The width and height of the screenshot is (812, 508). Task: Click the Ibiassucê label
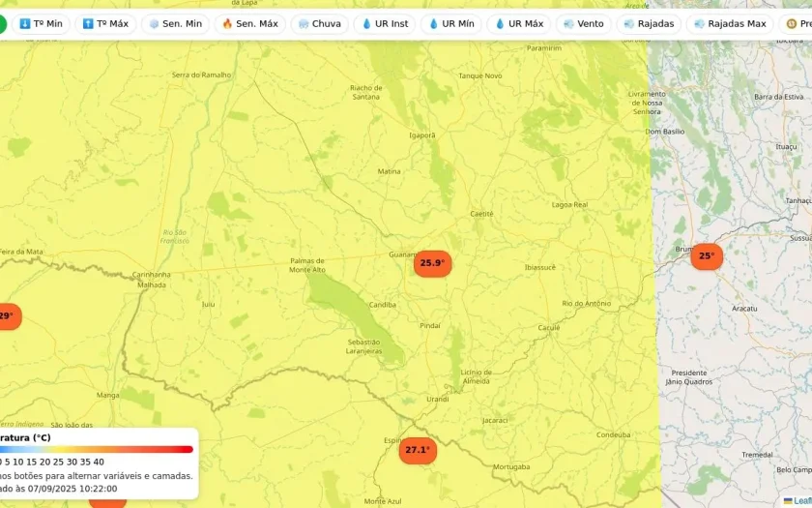pos(540,267)
